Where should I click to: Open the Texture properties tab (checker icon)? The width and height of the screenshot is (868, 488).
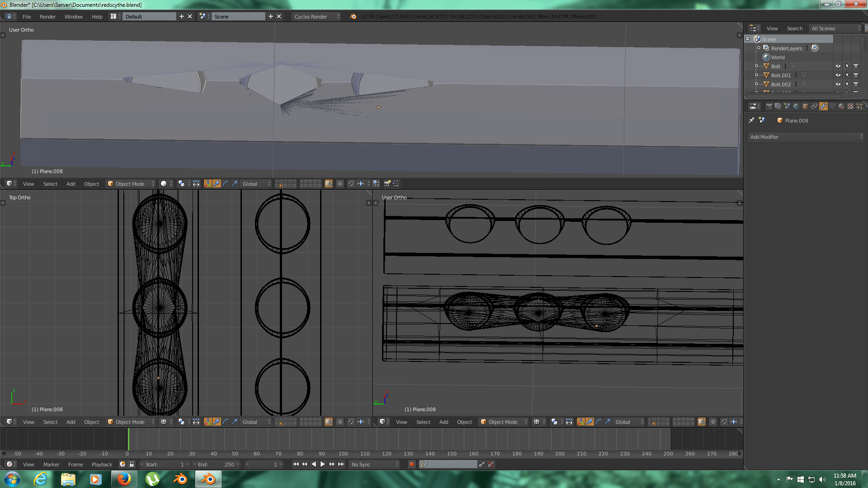[x=850, y=106]
